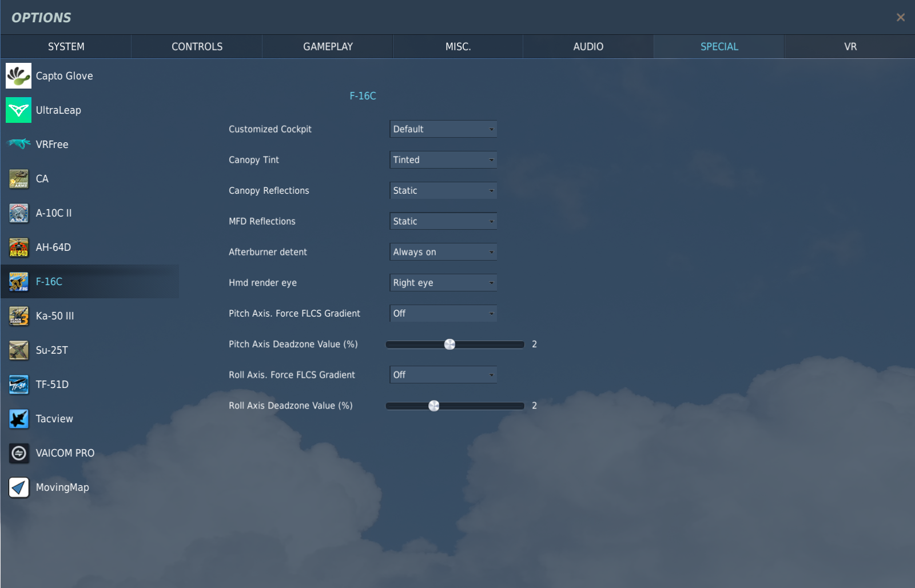Open MovingMap special options
The height and width of the screenshot is (588, 915).
tap(90, 487)
